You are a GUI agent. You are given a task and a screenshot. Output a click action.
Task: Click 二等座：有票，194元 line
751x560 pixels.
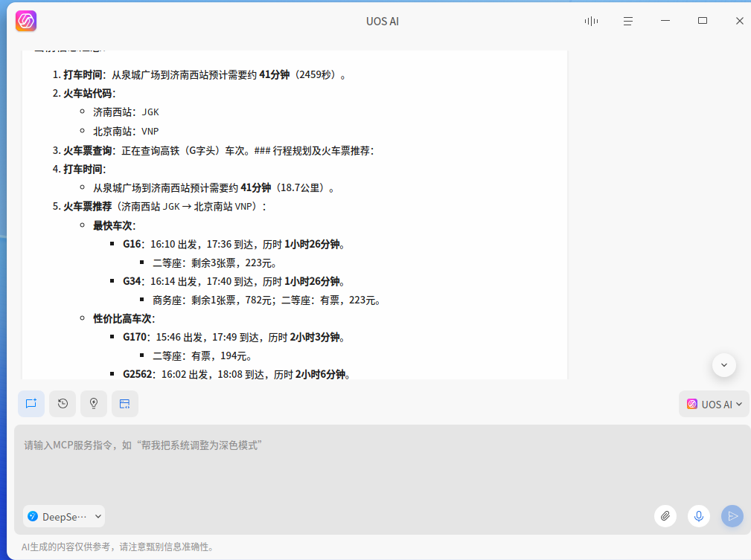point(202,355)
